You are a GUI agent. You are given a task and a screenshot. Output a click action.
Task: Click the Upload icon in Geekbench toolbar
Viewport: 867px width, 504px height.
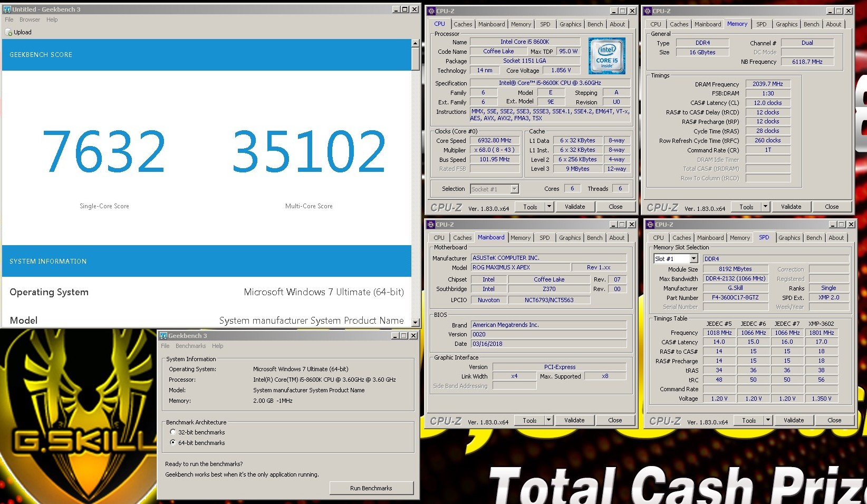pos(8,32)
